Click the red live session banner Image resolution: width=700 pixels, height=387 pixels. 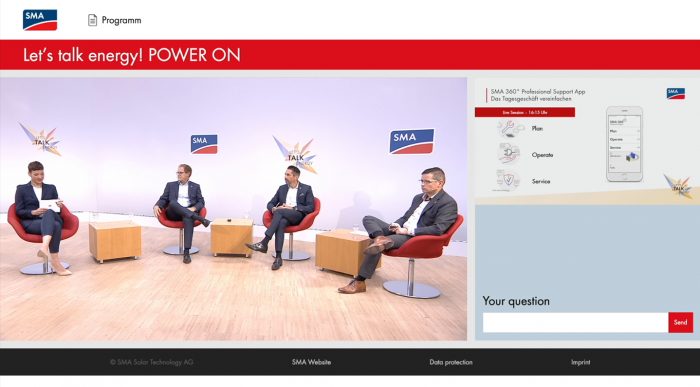525,112
